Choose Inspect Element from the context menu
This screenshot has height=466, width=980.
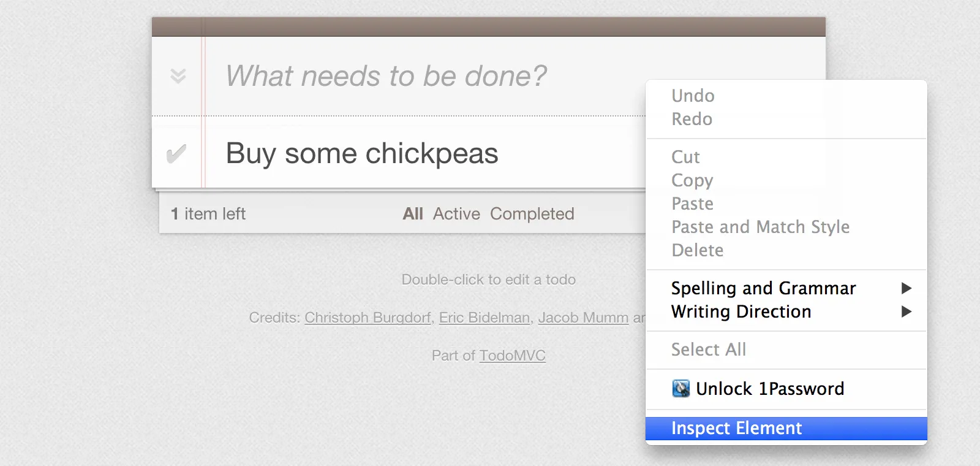pyautogui.click(x=736, y=428)
